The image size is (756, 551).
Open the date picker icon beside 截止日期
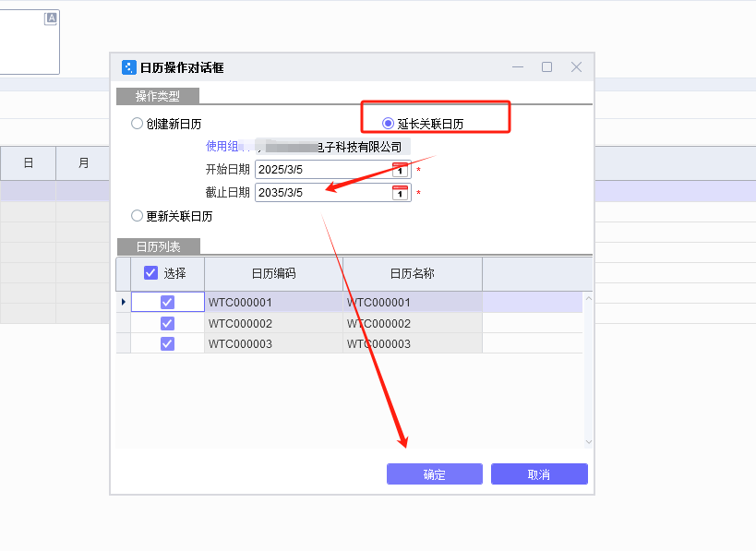click(x=402, y=193)
